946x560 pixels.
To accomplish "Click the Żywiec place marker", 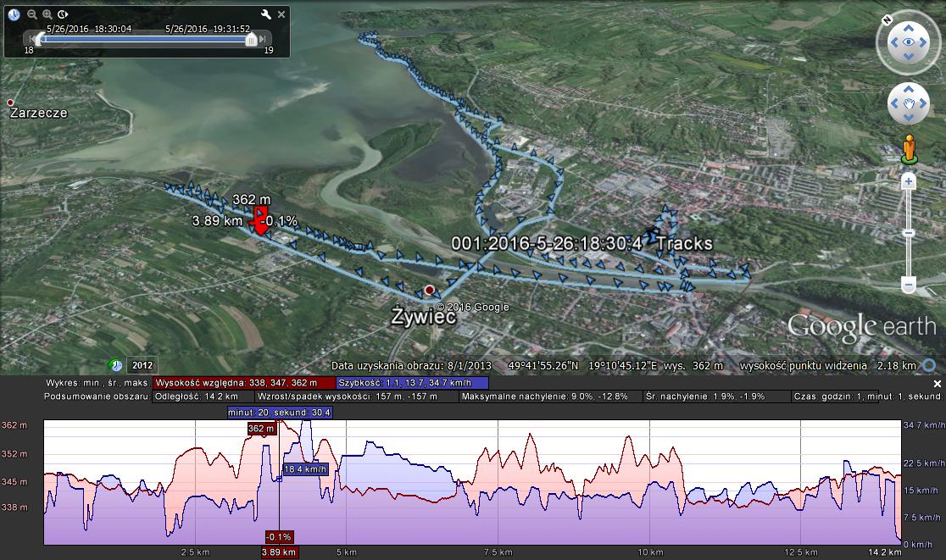I will click(429, 290).
